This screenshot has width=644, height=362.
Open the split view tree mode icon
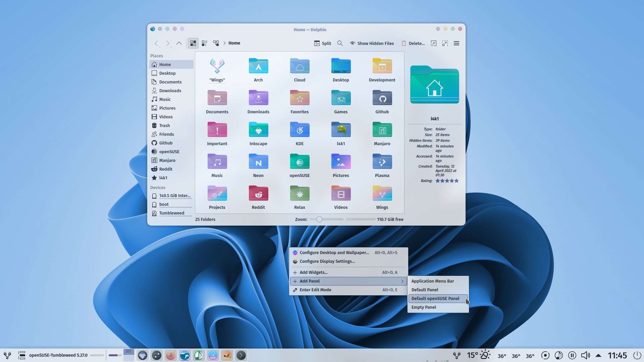pos(216,43)
